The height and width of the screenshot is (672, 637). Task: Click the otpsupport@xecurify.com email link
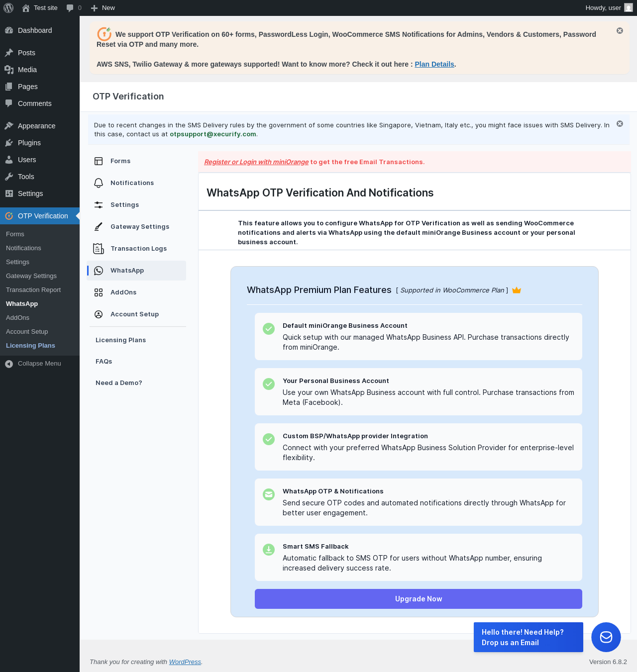[x=213, y=134]
